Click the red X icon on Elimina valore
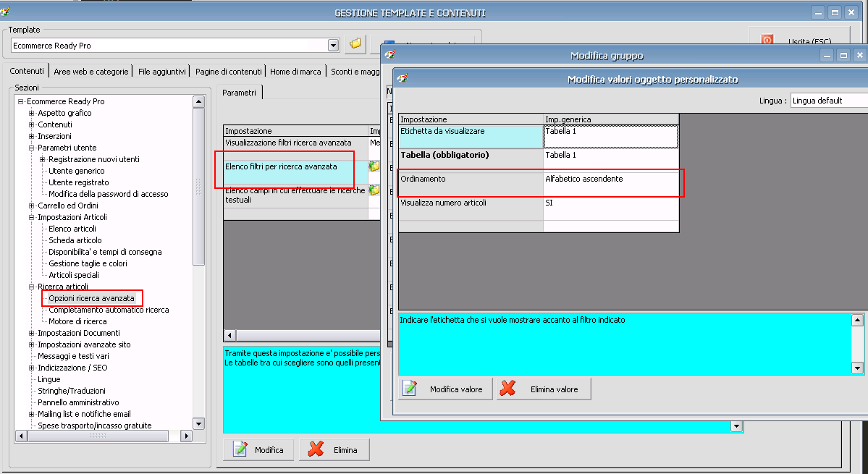 pos(508,389)
